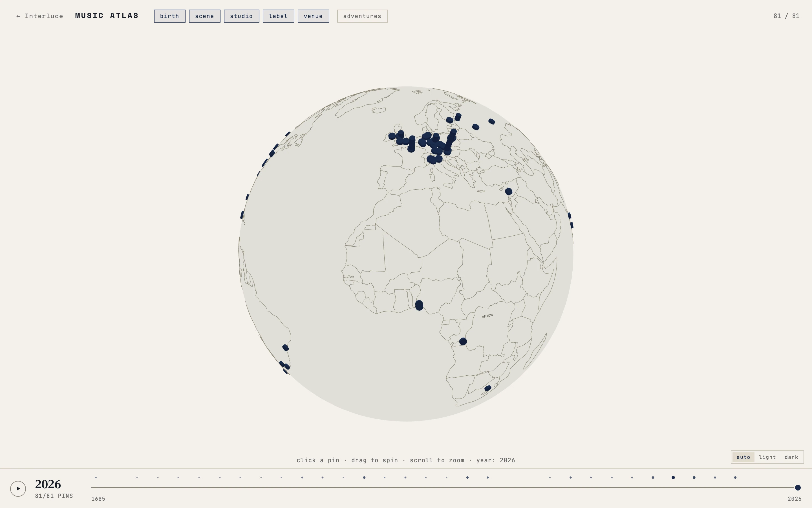This screenshot has height=508, width=812.
Task: Toggle the venue filter
Action: (313, 16)
